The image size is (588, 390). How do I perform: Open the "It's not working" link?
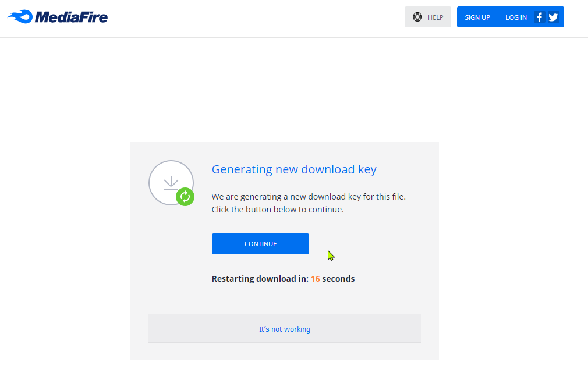[285, 329]
